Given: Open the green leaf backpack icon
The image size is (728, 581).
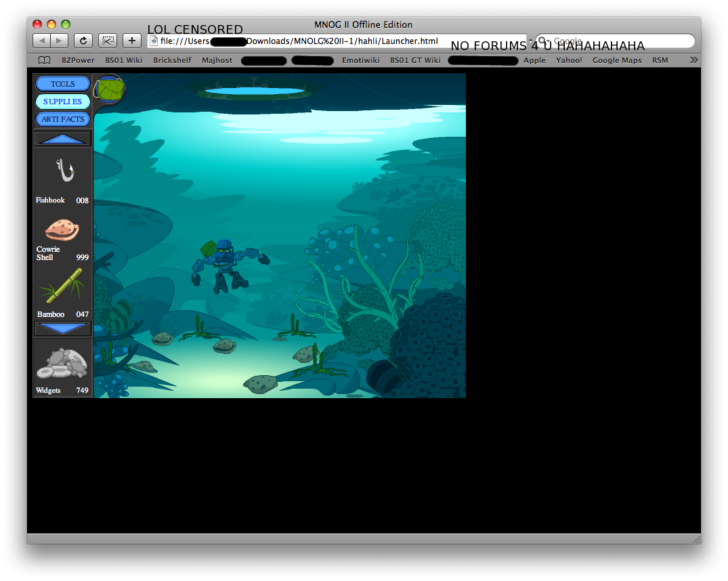Looking at the screenshot, I should (x=110, y=89).
